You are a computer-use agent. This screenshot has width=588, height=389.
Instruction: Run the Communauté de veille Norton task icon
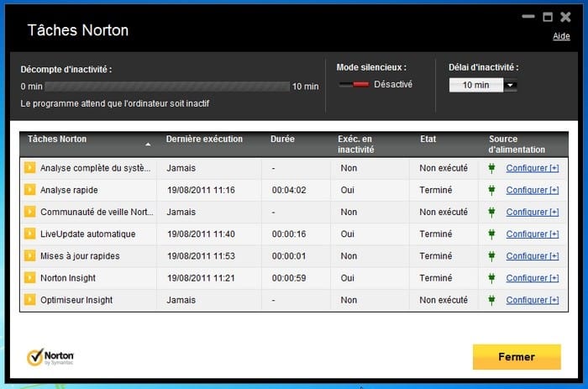pos(29,212)
